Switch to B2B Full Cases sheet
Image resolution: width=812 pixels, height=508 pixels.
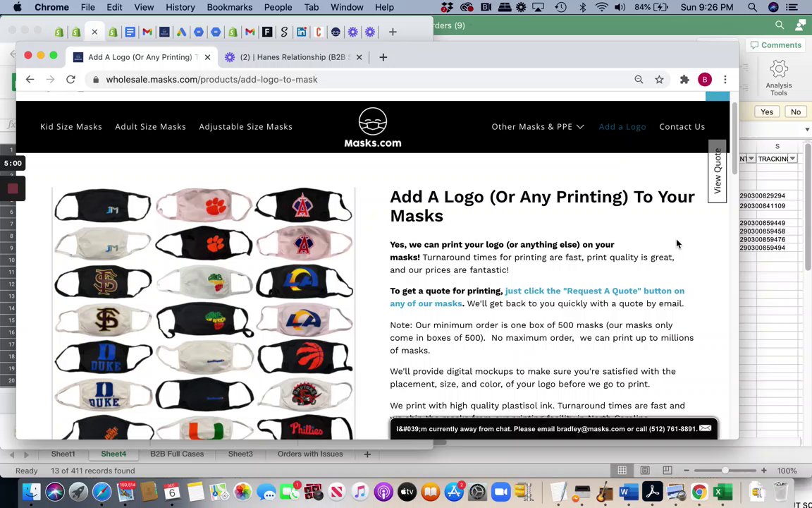(177, 454)
